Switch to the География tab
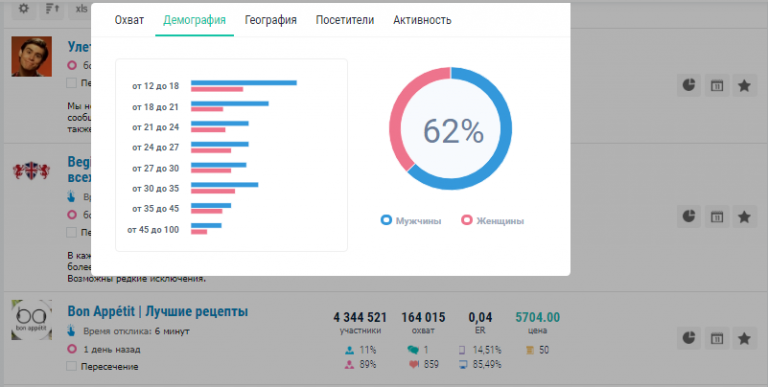 tap(271, 20)
